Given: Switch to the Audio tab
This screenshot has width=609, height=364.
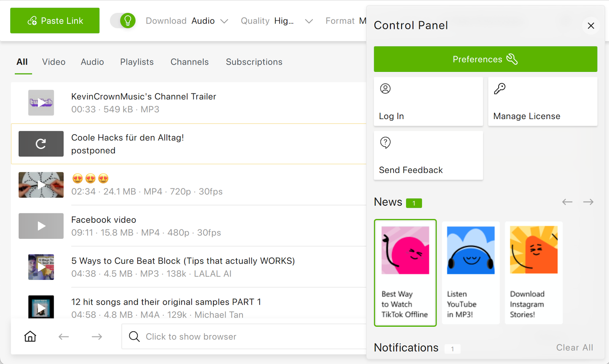Looking at the screenshot, I should coord(92,62).
